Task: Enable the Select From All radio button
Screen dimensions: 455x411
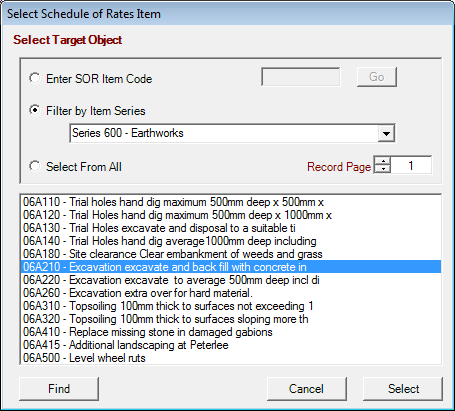Action: click(x=35, y=166)
